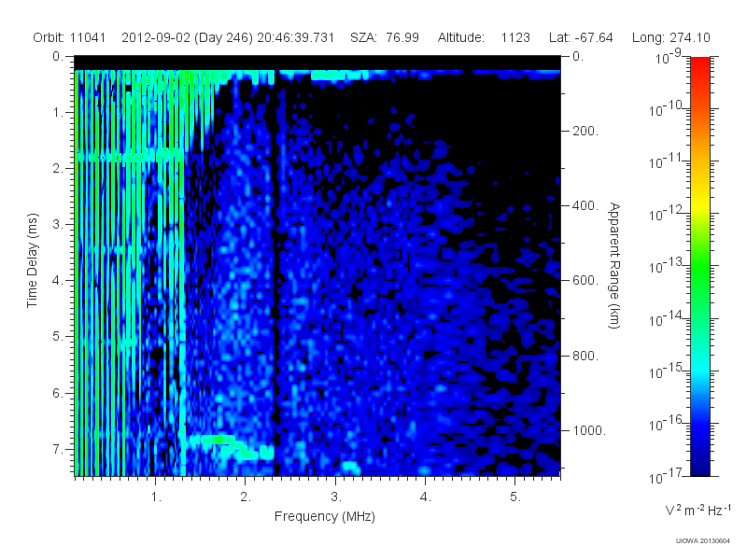Click the Time Delay (ms) axis label
Screen dimensions: 747x560
click(x=33, y=260)
